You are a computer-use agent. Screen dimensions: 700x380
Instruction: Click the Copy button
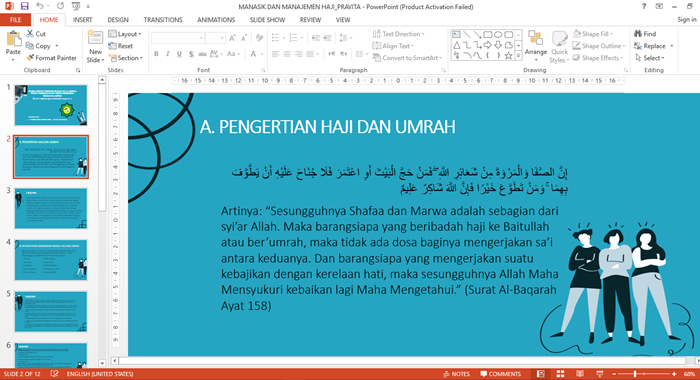38,46
